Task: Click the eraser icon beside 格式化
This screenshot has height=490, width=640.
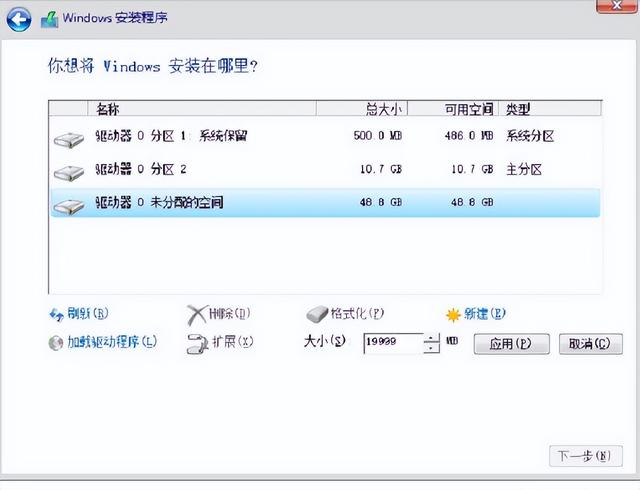Action: (x=317, y=314)
